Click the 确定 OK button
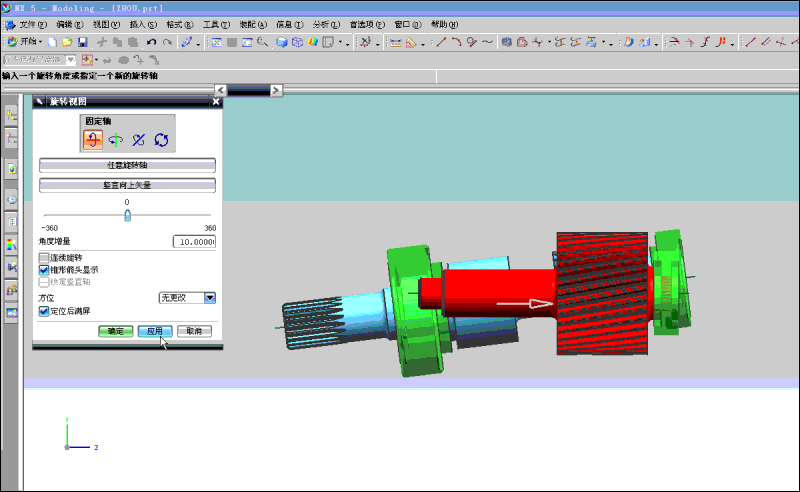This screenshot has height=492, width=800. pos(116,331)
